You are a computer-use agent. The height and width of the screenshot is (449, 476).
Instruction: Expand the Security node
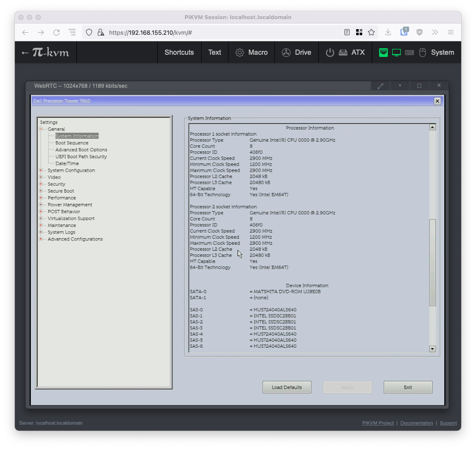pos(41,184)
